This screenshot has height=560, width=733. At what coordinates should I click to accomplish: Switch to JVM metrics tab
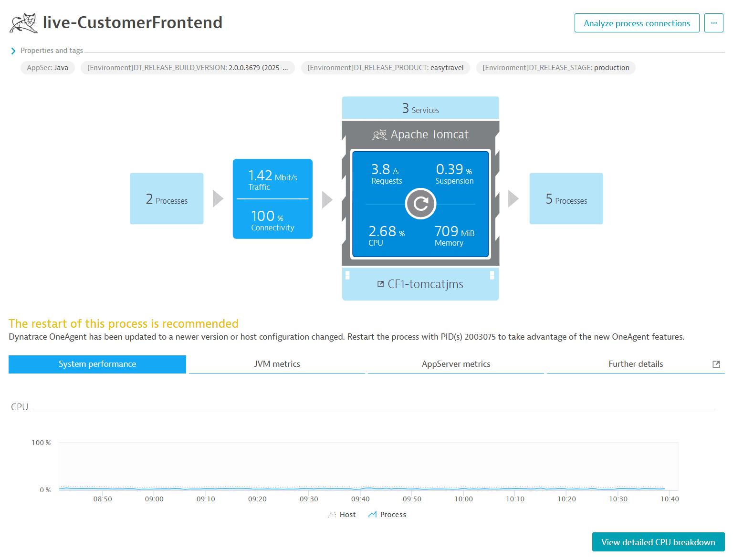277,364
